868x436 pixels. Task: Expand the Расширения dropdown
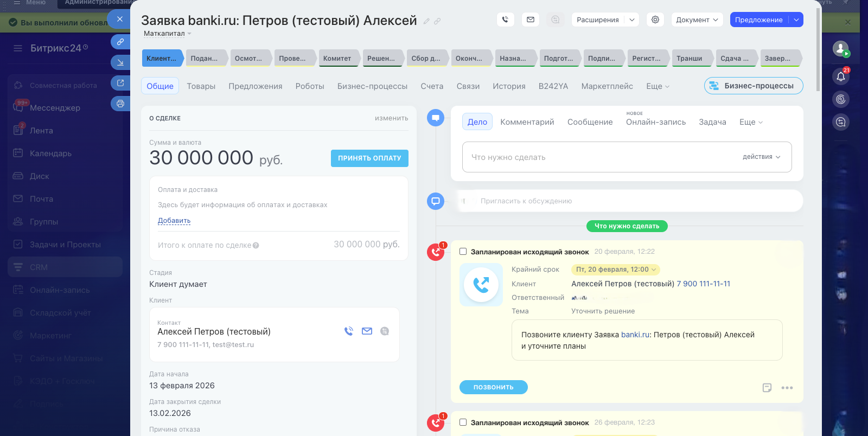pos(604,20)
